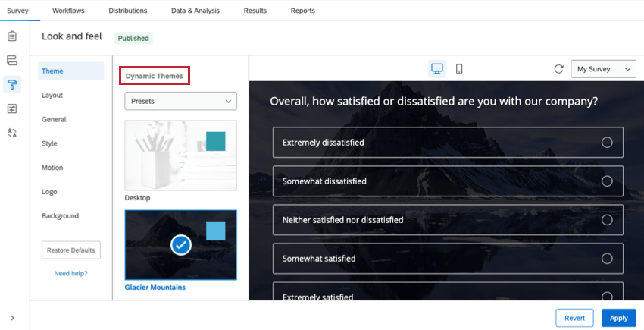The image size is (644, 330).
Task: Open the Data & Analysis tab
Action: point(195,11)
